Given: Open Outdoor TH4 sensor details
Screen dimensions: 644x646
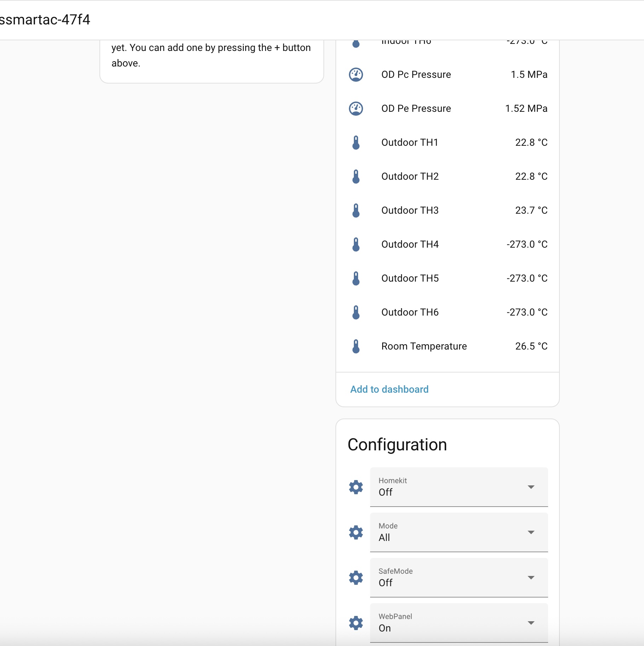Looking at the screenshot, I should [410, 244].
